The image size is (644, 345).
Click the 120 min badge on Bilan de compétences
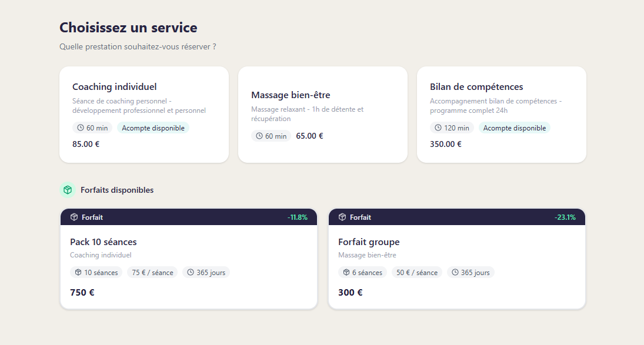(x=452, y=128)
